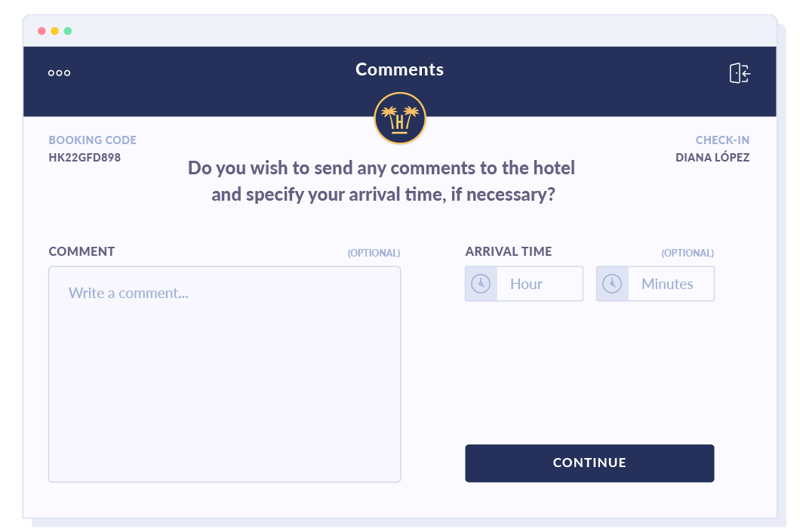The height and width of the screenshot is (532, 800).
Task: Click the CHECK-IN label
Action: click(722, 140)
